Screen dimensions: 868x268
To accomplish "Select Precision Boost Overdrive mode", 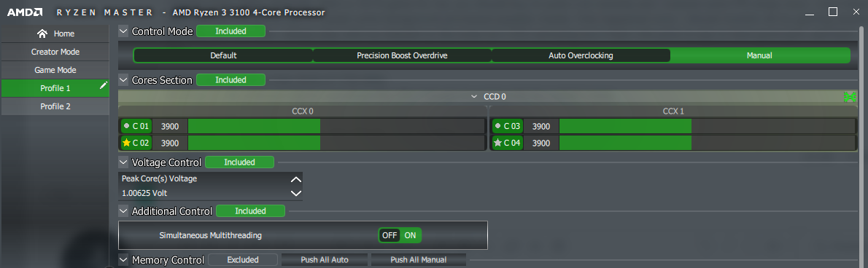I will coord(402,56).
